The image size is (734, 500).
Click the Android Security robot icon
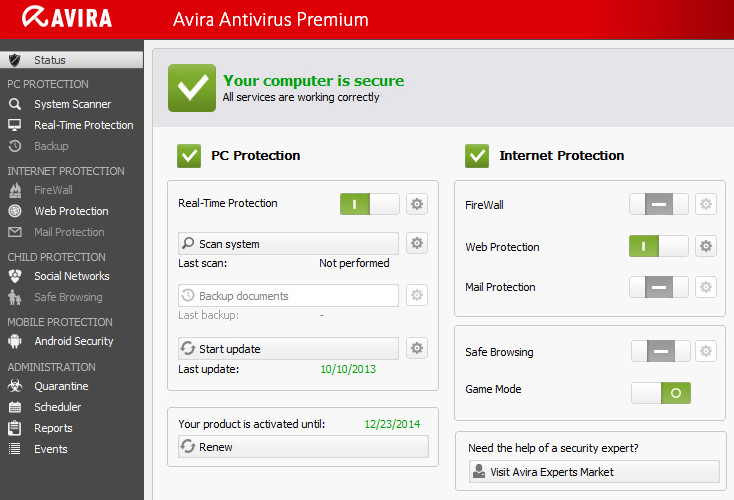pos(15,341)
